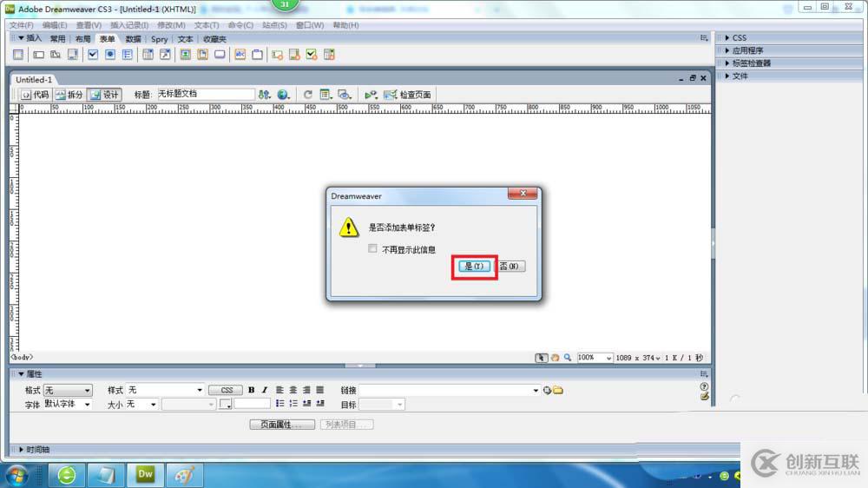Viewport: 868px width, 488px height.
Task: Open the 大小 size dropdown
Action: click(x=141, y=405)
